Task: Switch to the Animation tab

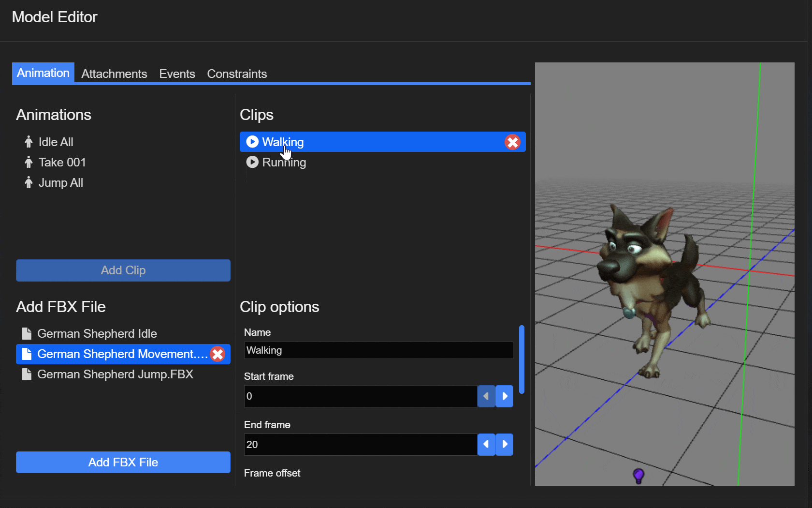Action: [x=43, y=73]
